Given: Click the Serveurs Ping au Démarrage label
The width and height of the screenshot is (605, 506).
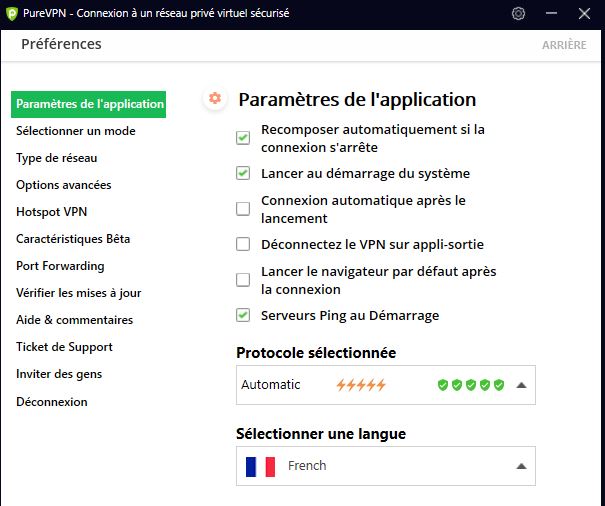Looking at the screenshot, I should point(350,316).
